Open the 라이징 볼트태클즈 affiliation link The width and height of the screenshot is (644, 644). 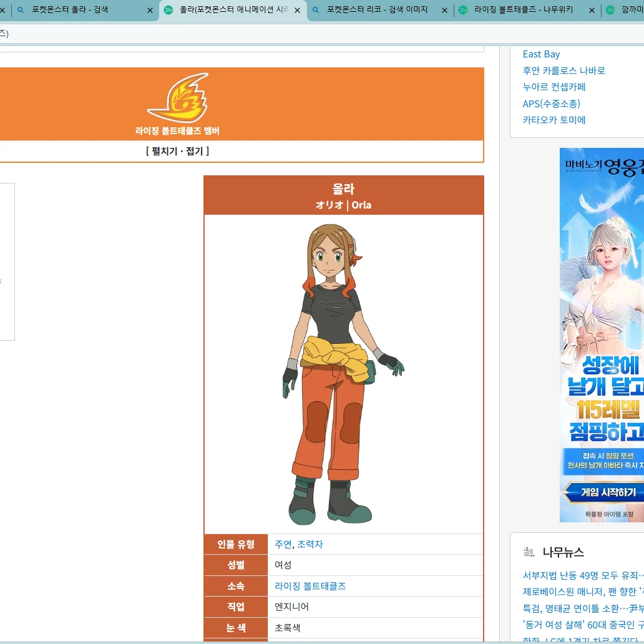click(x=310, y=586)
